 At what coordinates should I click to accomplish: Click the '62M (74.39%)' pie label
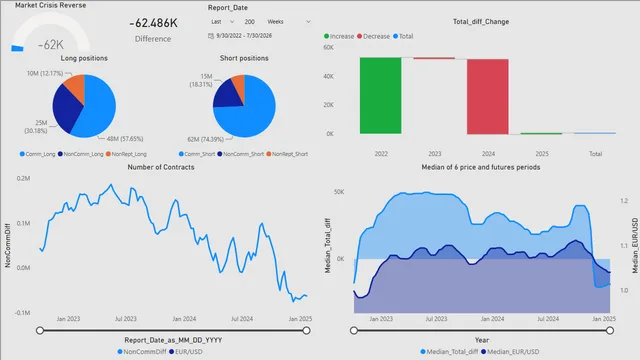pos(206,139)
